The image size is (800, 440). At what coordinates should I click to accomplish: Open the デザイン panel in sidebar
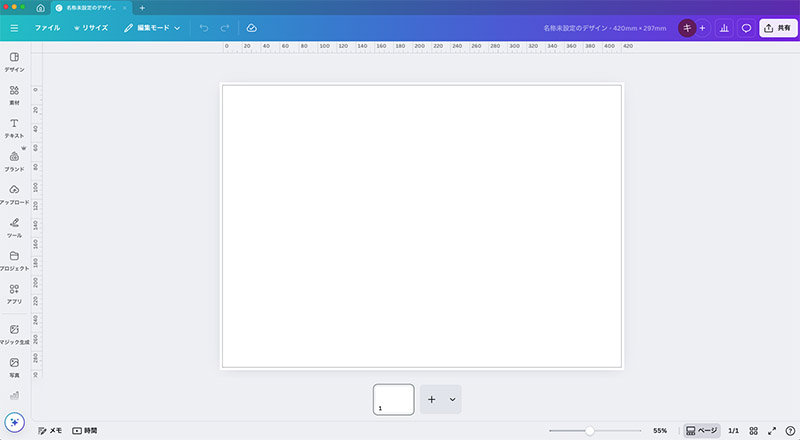tap(14, 60)
